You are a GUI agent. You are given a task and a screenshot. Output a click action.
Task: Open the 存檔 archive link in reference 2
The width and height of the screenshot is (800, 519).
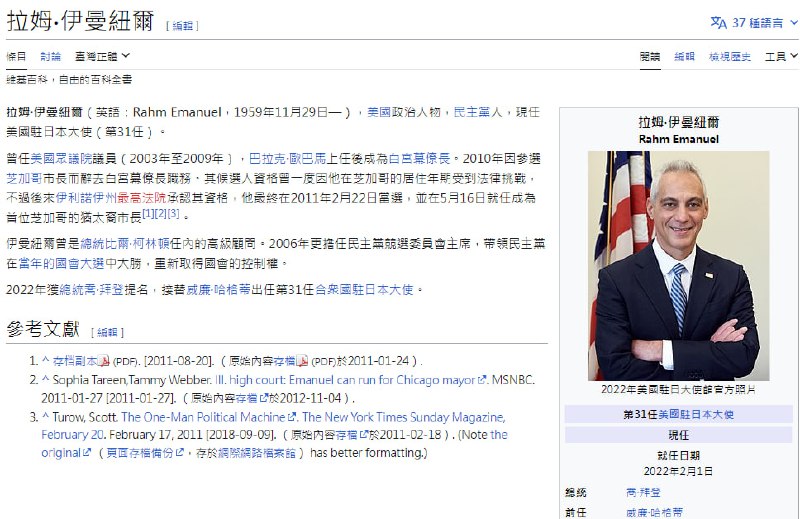[246, 398]
